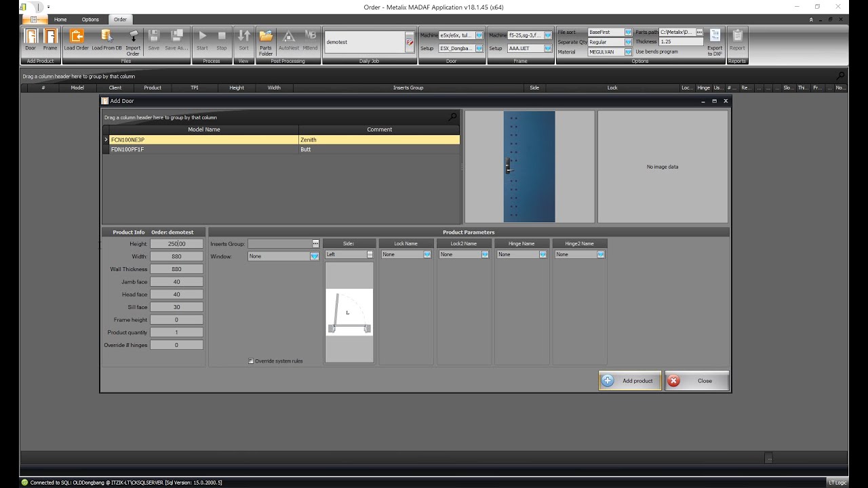Click the Export to DXF icon
Screen dimensions: 868x488
point(715,36)
